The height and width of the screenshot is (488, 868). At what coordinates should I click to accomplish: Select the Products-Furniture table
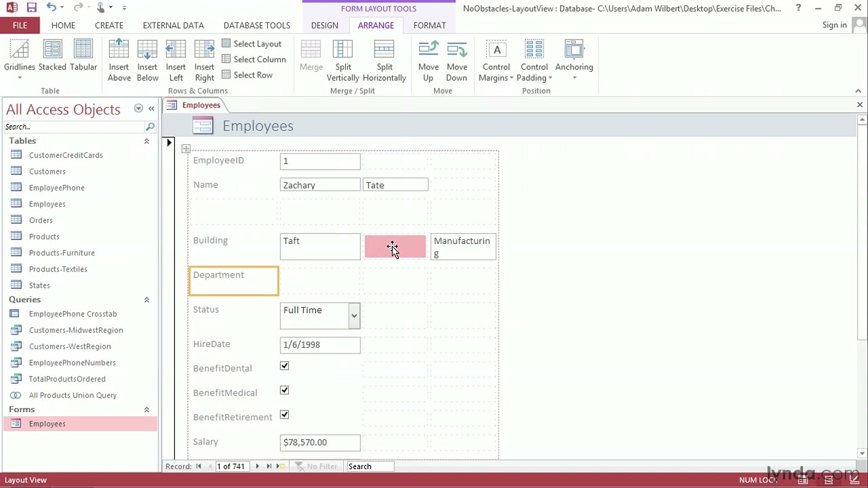pyautogui.click(x=62, y=253)
